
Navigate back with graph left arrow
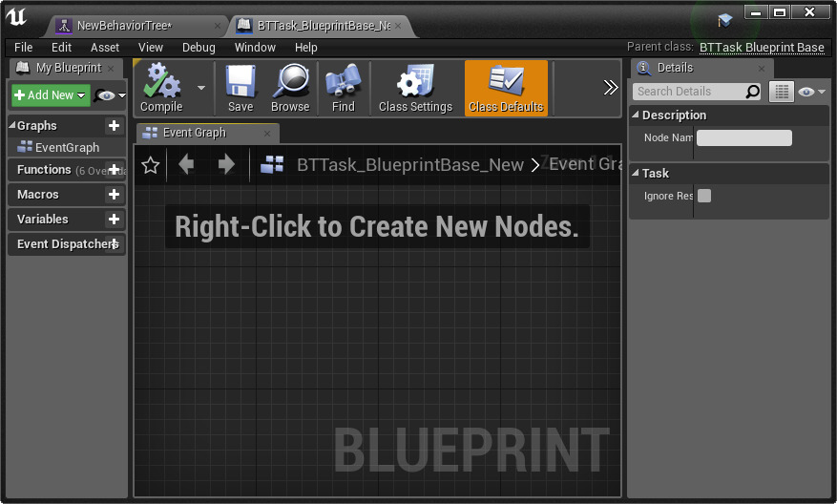[x=186, y=165]
